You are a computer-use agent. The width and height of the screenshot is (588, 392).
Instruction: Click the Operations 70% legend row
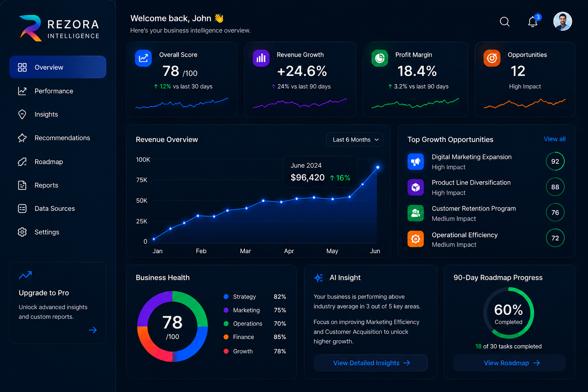(x=255, y=324)
